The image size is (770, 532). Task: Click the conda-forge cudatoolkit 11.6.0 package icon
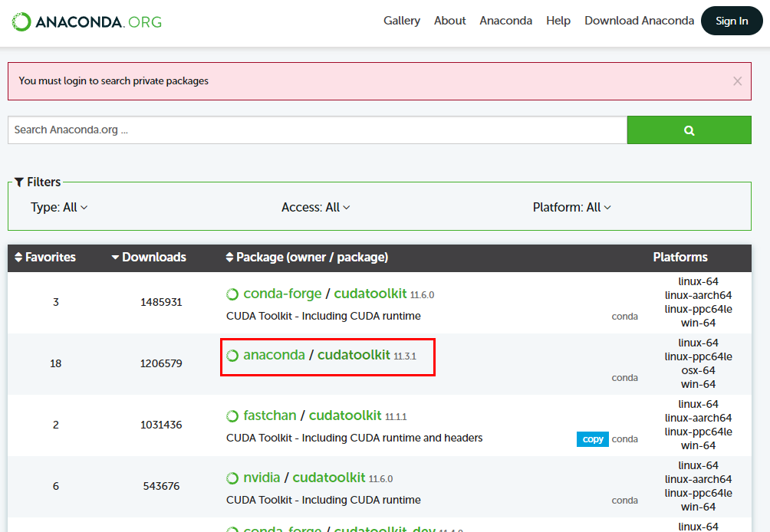tap(232, 294)
